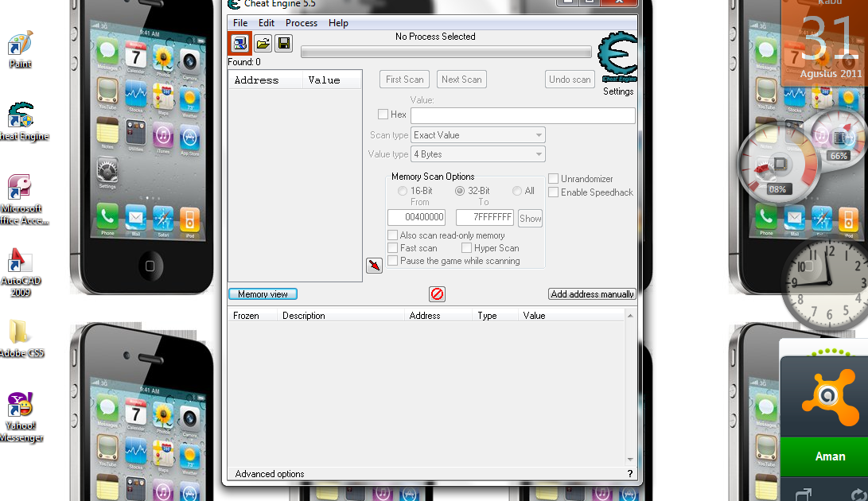Click in the Value input field

point(524,115)
